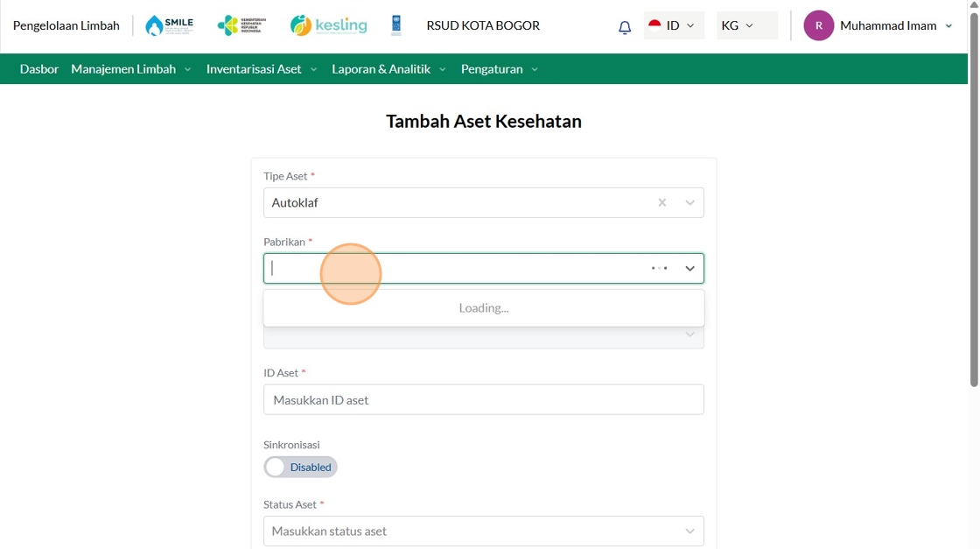Image resolution: width=980 pixels, height=549 pixels.
Task: Click the Indonesia flag icon
Action: click(654, 25)
